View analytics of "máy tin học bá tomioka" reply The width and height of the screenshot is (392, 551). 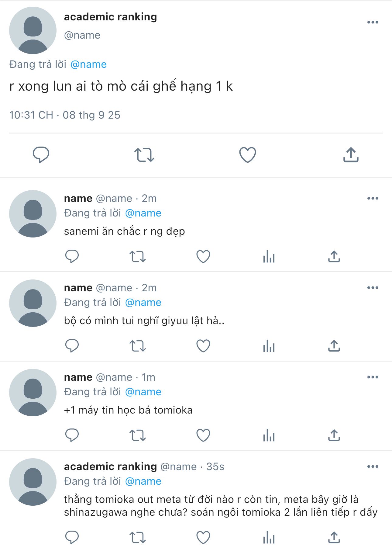tap(269, 435)
